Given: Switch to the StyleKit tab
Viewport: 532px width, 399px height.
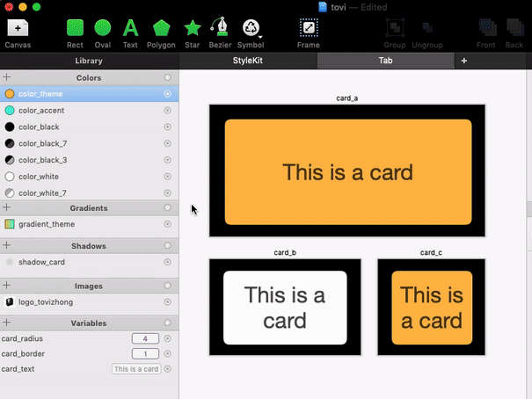Looking at the screenshot, I should pos(247,61).
